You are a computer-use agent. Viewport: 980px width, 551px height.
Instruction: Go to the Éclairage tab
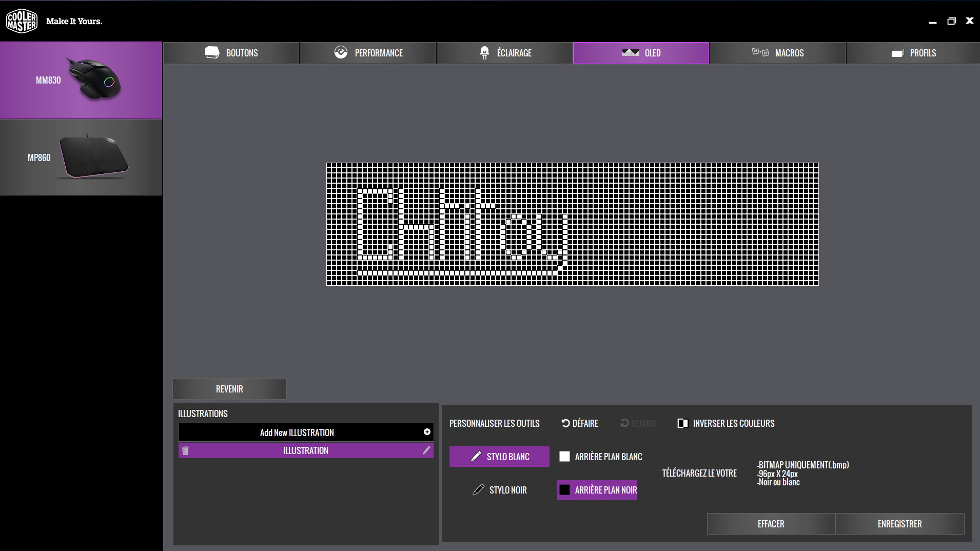coord(505,53)
